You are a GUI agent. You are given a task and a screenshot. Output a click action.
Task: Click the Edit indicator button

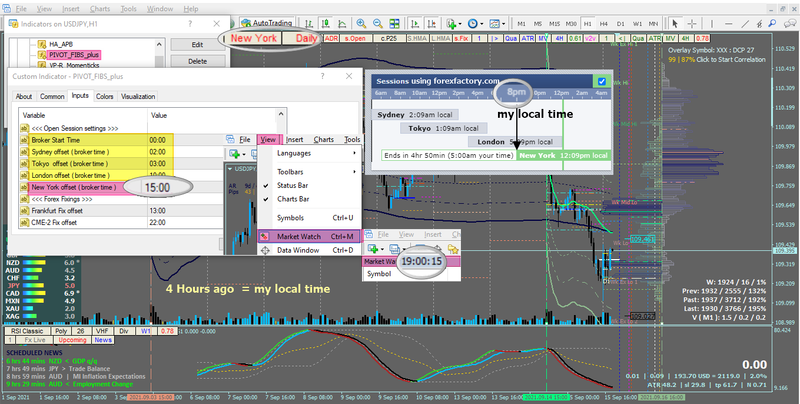[197, 44]
